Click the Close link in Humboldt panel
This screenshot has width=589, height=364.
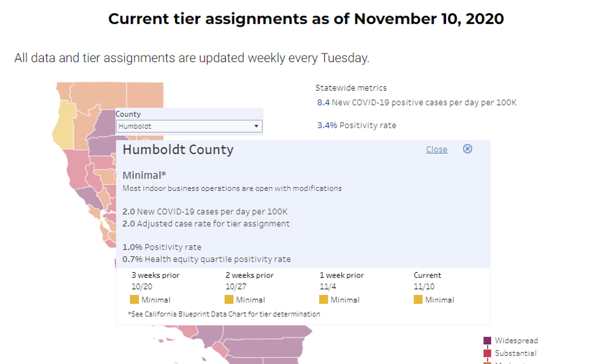point(436,149)
